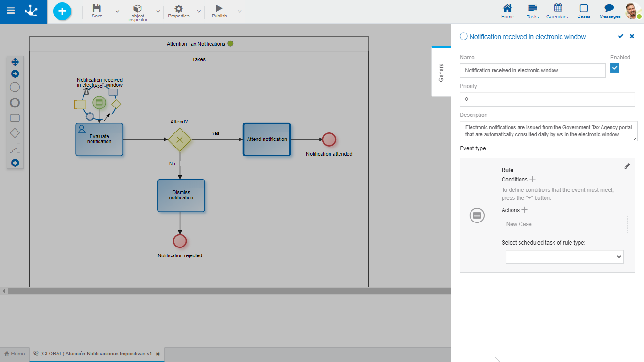Expand the Properties dropdown arrow
This screenshot has height=362, width=644.
198,11
